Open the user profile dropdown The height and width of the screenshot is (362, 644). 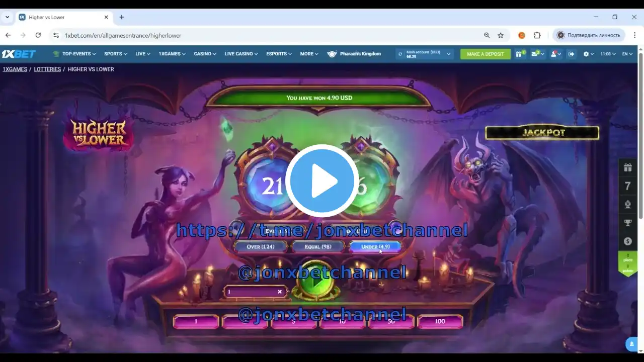point(556,54)
